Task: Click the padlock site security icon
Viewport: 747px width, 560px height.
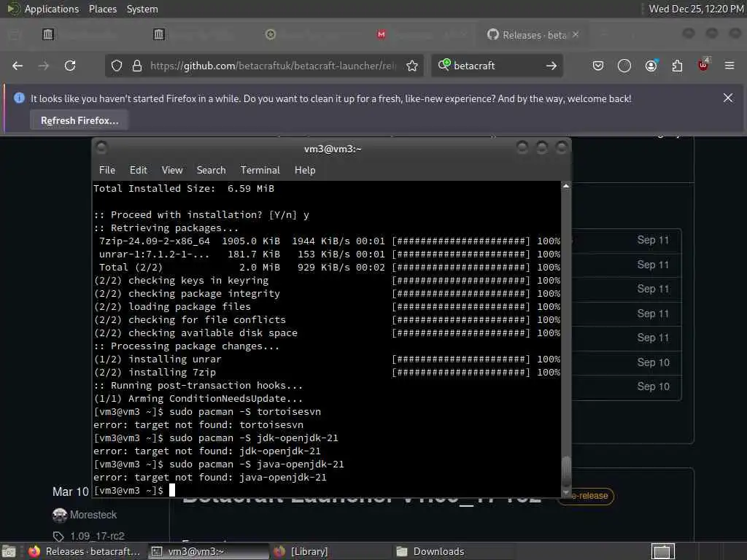Action: (x=136, y=66)
